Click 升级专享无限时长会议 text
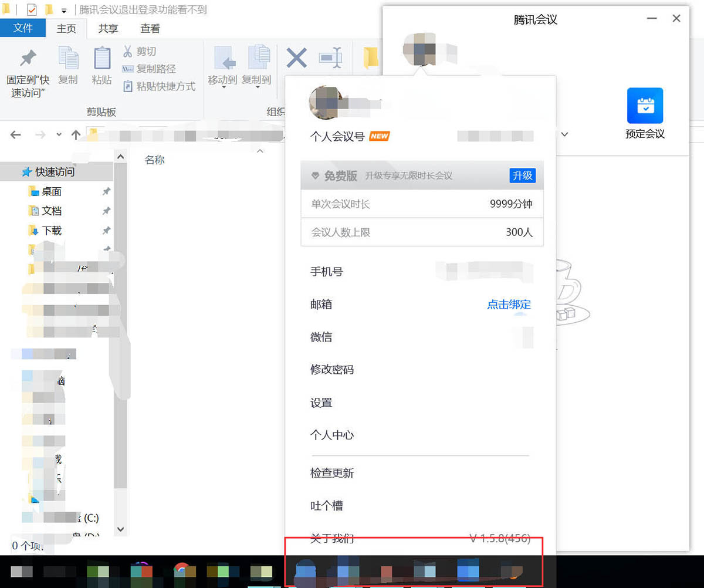 (x=409, y=176)
